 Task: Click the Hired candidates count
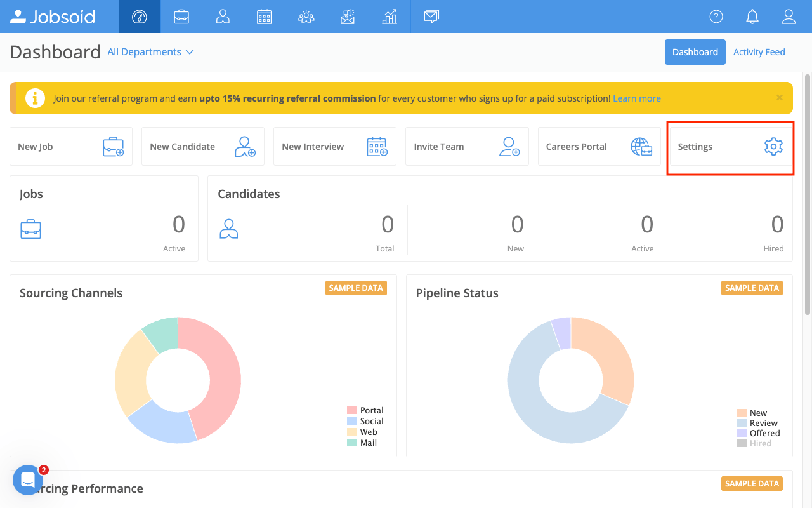point(777,224)
